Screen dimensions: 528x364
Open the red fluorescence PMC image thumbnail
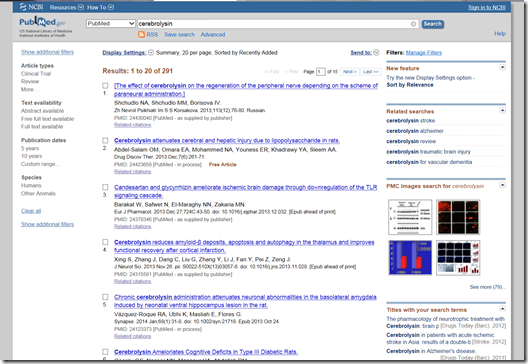point(458,217)
